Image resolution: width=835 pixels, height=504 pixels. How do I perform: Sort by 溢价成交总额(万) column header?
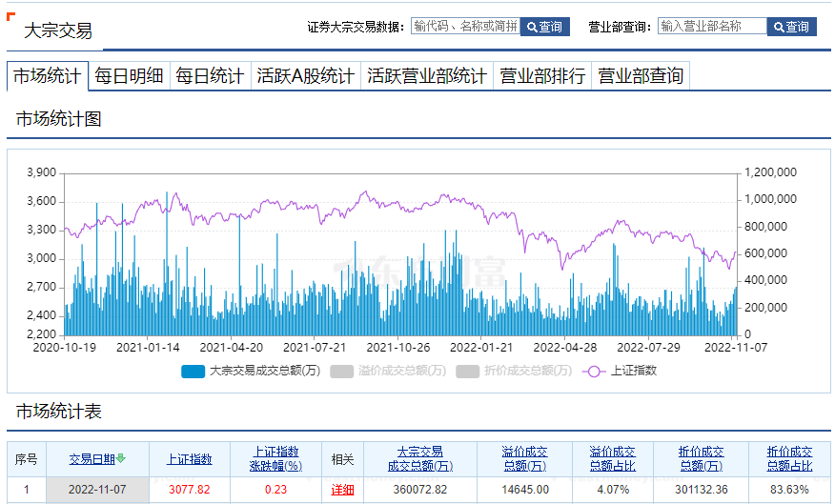pos(525,459)
